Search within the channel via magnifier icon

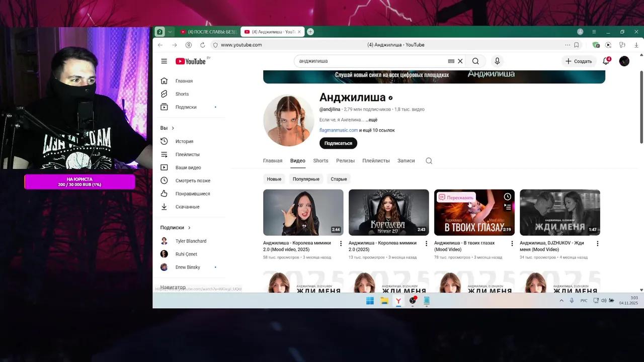coord(429,161)
